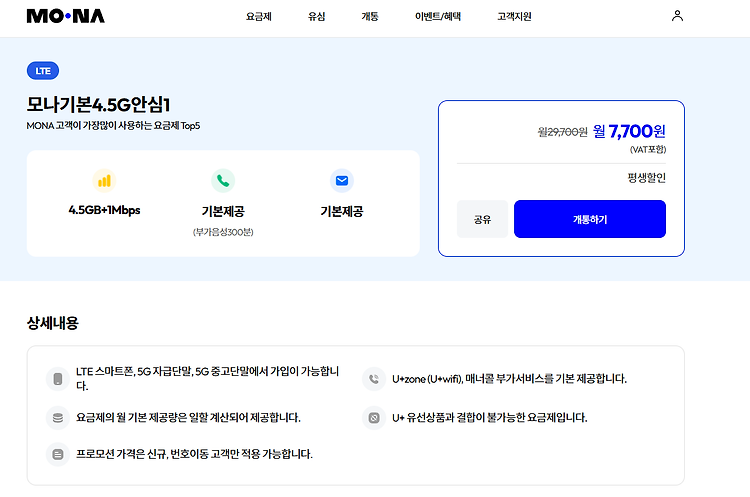Open the 요금제 menu

tap(259, 16)
